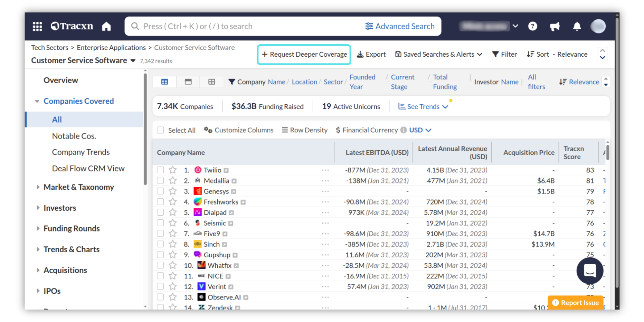Image resolution: width=644 pixels, height=322 pixels.
Task: Select the Freshworks row checkbox
Action: (x=161, y=202)
